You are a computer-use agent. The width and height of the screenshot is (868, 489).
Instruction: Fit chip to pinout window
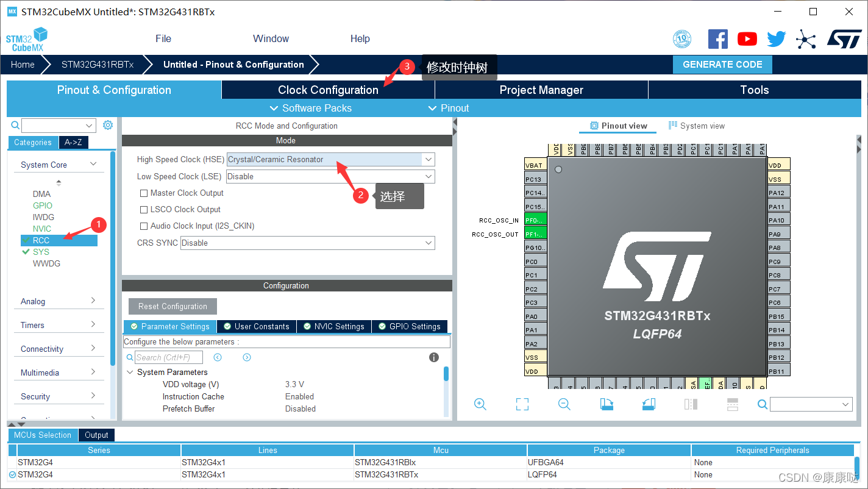click(x=522, y=404)
